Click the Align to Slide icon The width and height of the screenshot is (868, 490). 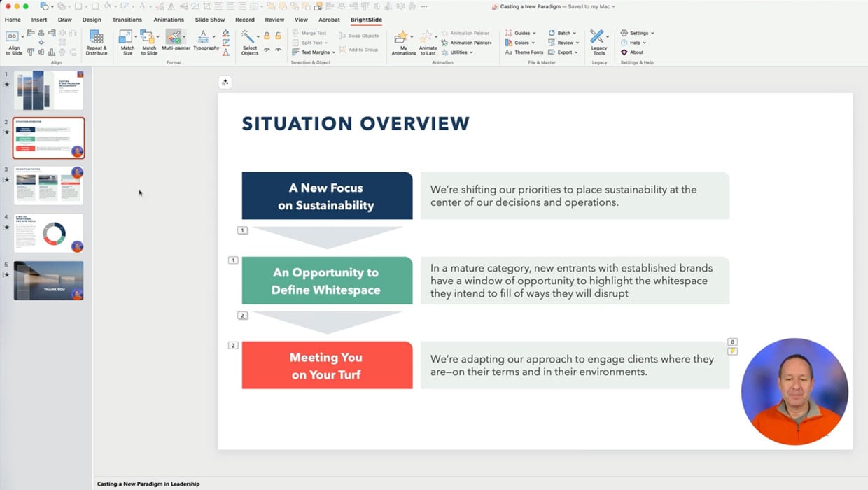pyautogui.click(x=14, y=42)
